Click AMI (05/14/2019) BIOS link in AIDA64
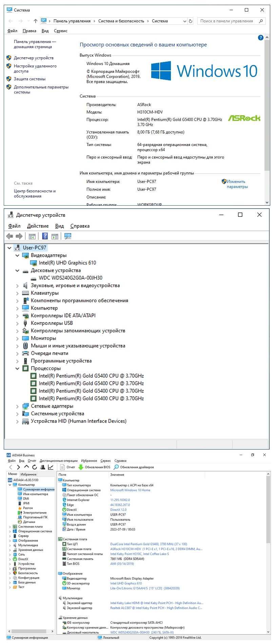The width and height of the screenshot is (275, 644). (x=122, y=564)
